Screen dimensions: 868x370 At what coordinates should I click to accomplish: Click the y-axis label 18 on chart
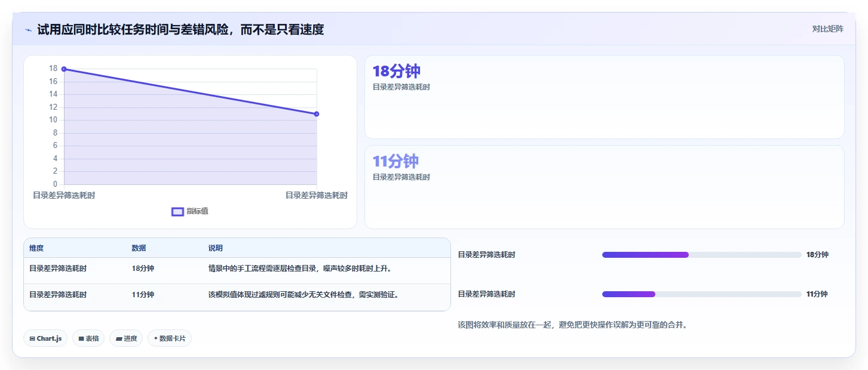(53, 69)
